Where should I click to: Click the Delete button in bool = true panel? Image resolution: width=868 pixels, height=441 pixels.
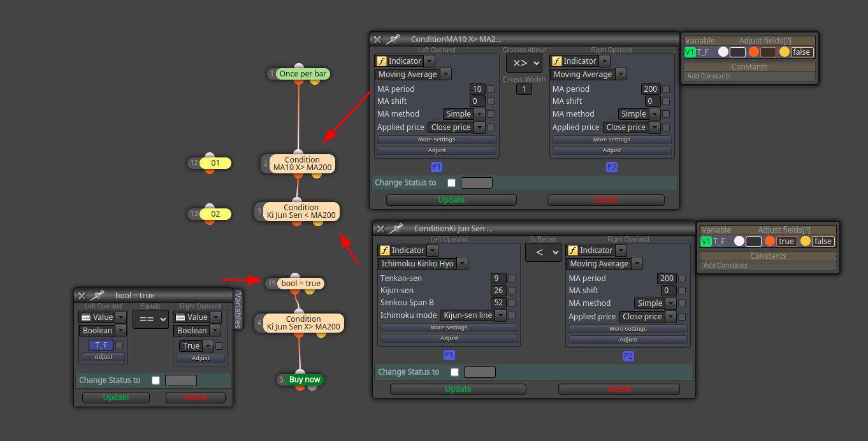pyautogui.click(x=196, y=398)
